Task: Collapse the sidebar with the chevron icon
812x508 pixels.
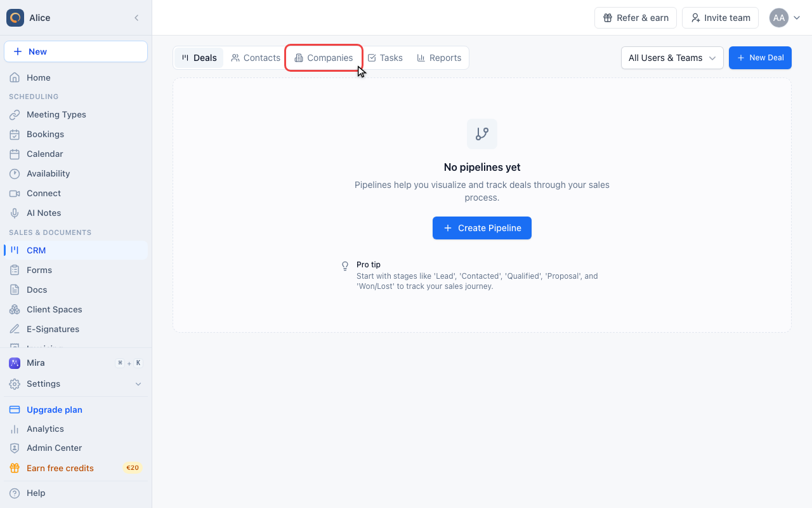Action: (136, 18)
